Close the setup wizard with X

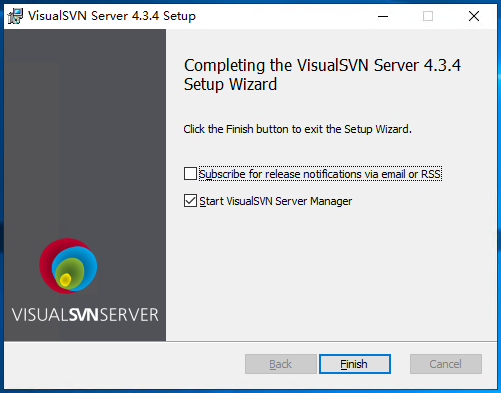(474, 16)
